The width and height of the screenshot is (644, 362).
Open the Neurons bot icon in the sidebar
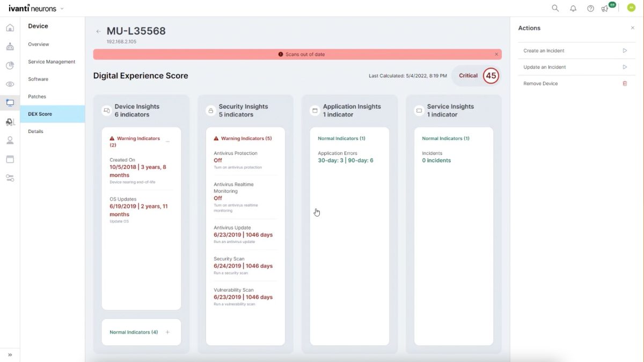click(x=10, y=46)
